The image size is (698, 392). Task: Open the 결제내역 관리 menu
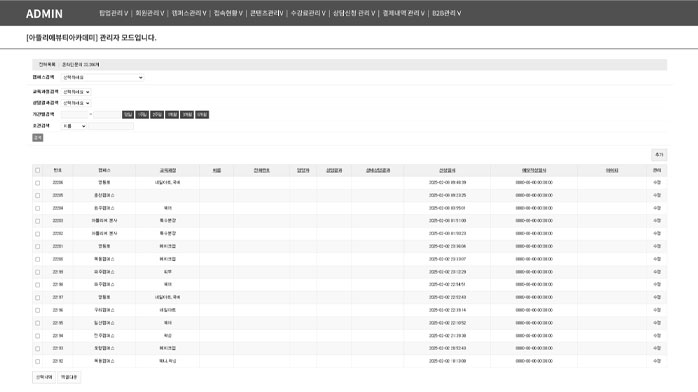[x=403, y=13]
